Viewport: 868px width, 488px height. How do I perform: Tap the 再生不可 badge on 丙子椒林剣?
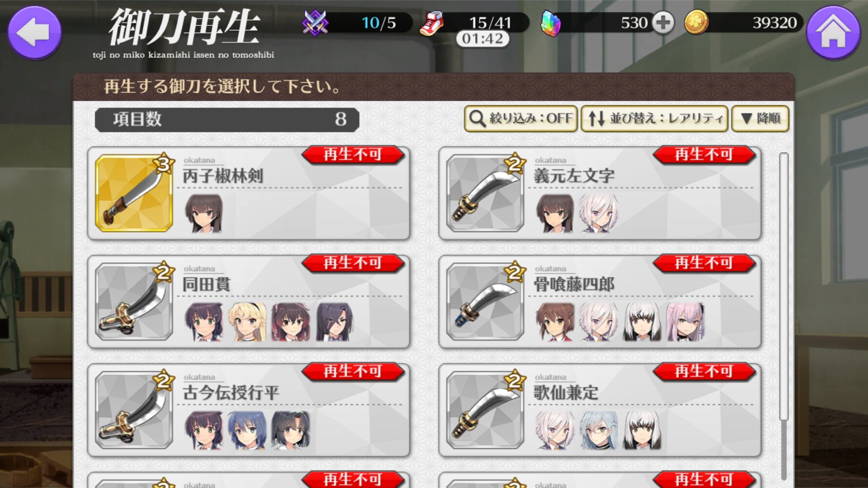coord(353,155)
